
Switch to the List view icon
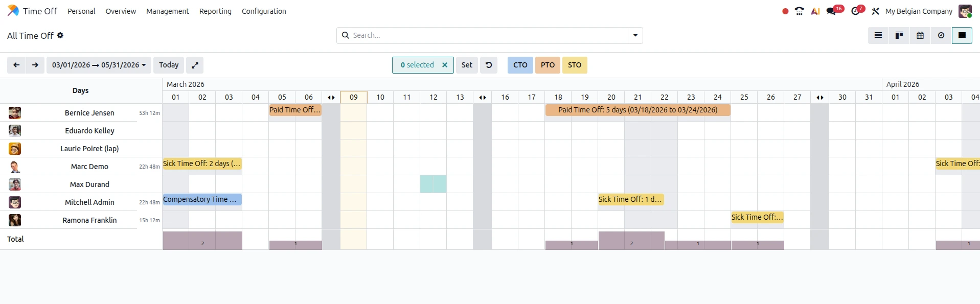point(878,35)
